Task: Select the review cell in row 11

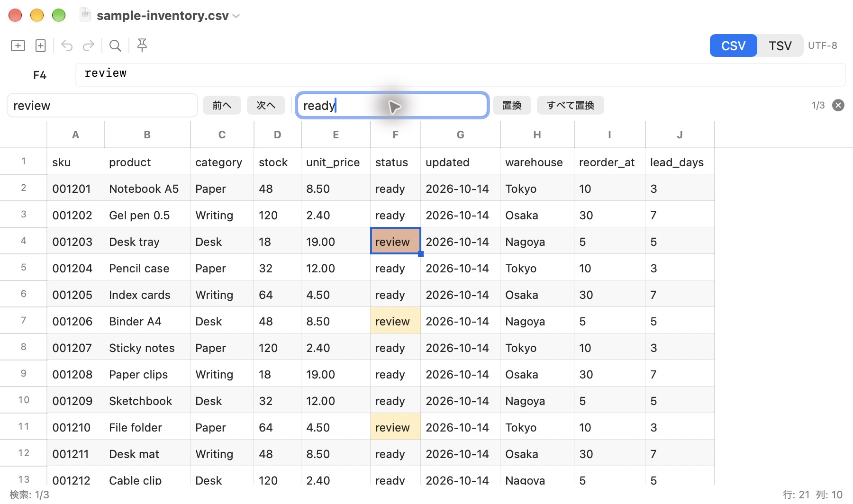Action: tap(395, 426)
